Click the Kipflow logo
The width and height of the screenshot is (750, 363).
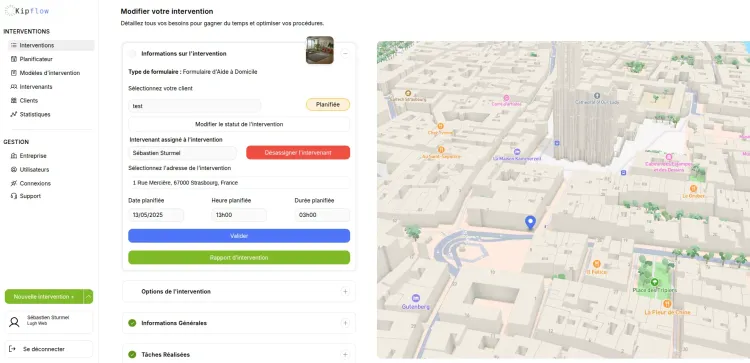pyautogui.click(x=27, y=11)
